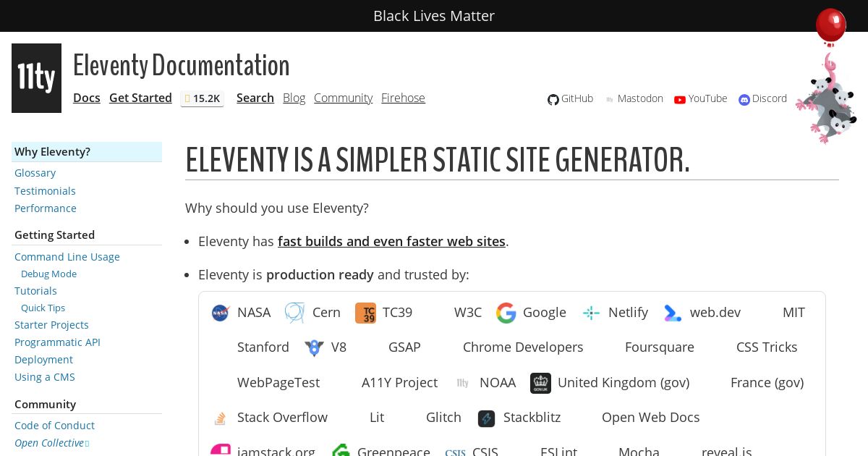The width and height of the screenshot is (868, 456).
Task: Click the 15.2K GitHub stars badge
Action: click(202, 98)
